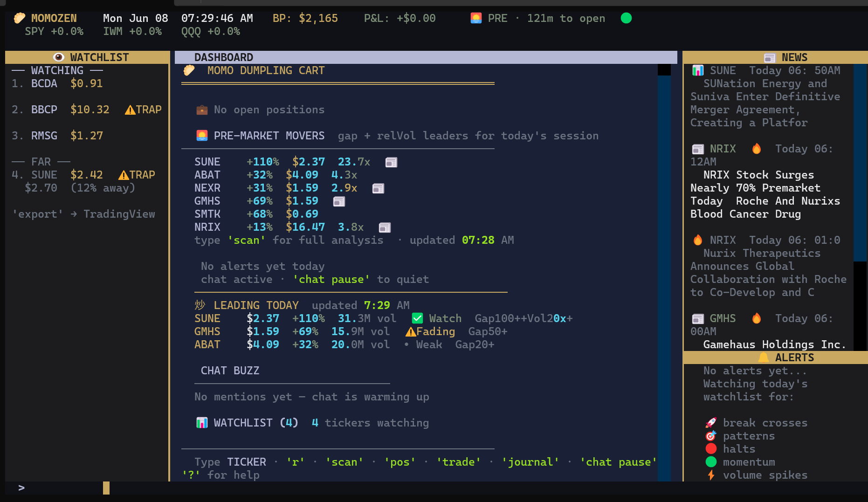
Task: Click the rocket icon beside break crosses
Action: tap(711, 423)
